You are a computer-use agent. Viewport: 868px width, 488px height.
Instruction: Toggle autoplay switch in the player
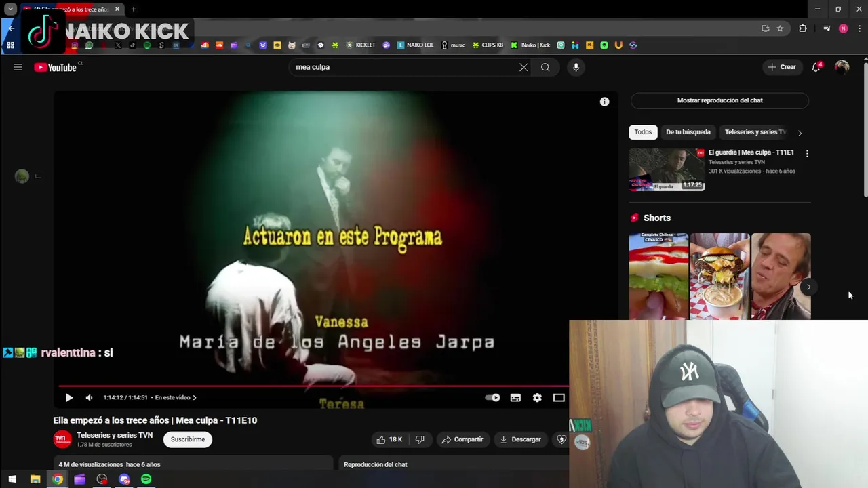(492, 398)
